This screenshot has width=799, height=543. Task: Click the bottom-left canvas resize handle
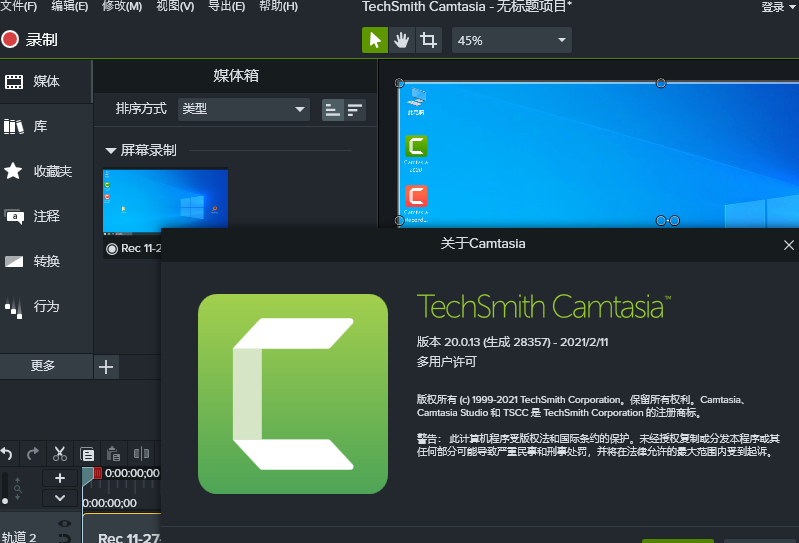point(400,221)
